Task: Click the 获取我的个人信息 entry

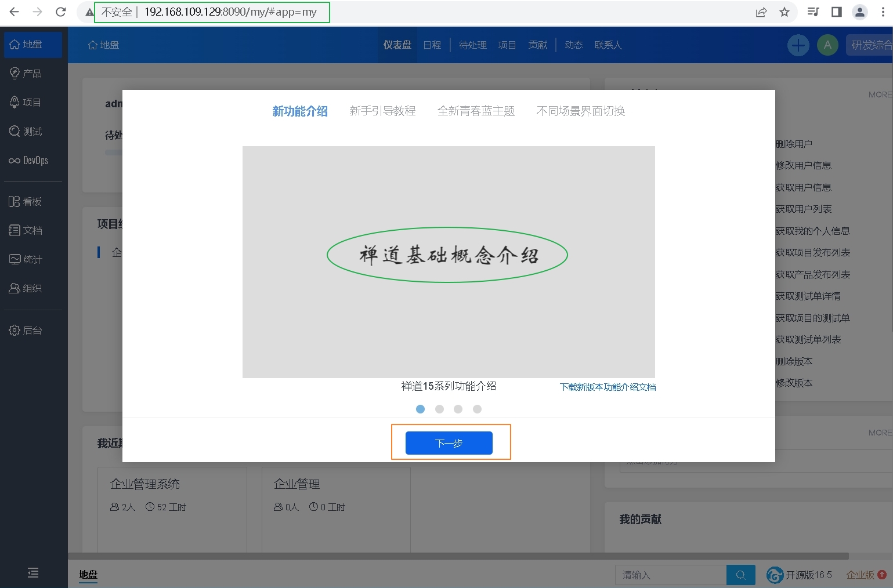Action: click(x=812, y=231)
